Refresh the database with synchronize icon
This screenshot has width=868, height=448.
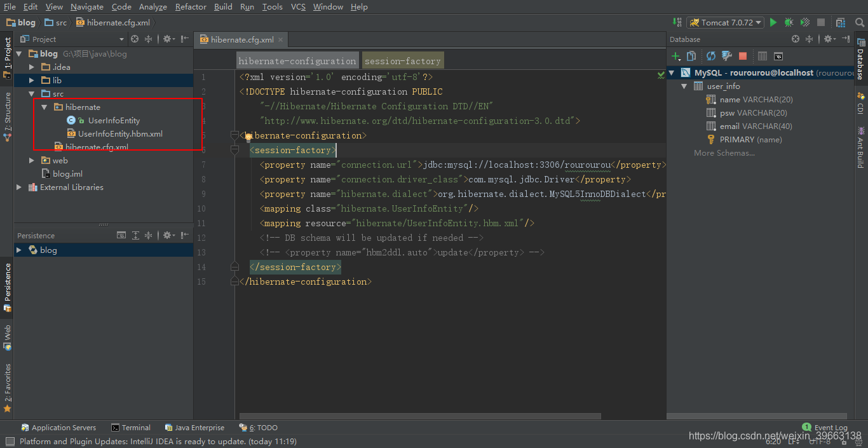pos(711,57)
